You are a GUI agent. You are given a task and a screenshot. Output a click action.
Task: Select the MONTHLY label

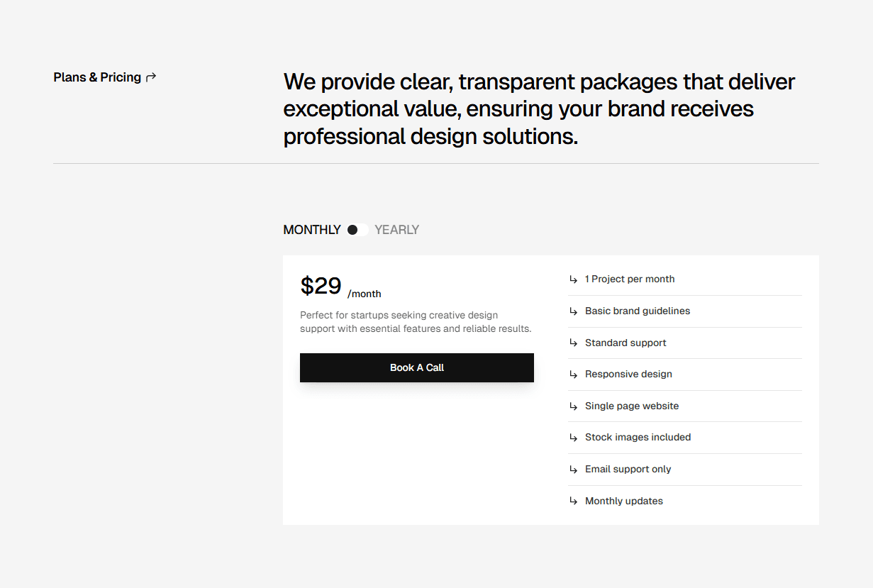pyautogui.click(x=312, y=229)
